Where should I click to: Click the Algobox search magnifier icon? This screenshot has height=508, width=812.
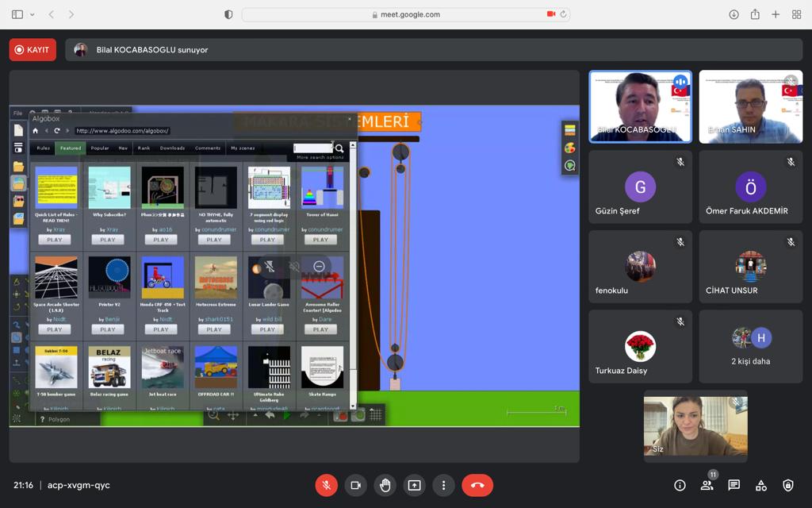339,148
